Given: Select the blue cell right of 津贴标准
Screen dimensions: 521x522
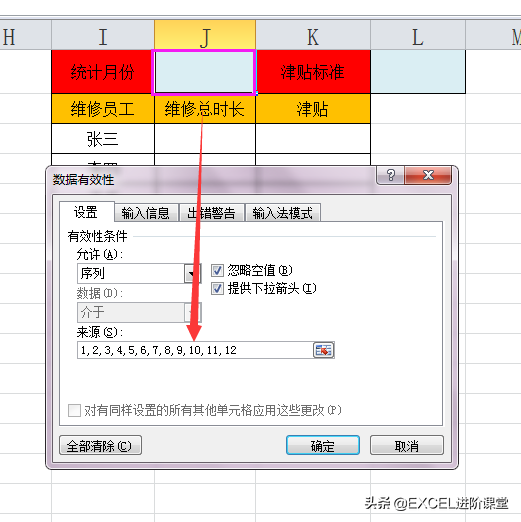Looking at the screenshot, I should (x=418, y=72).
